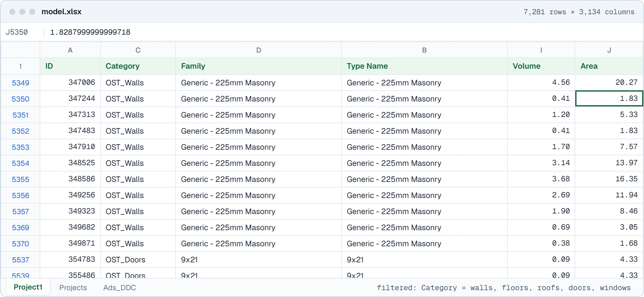Click OST_Doors category in row 5537

click(x=138, y=260)
